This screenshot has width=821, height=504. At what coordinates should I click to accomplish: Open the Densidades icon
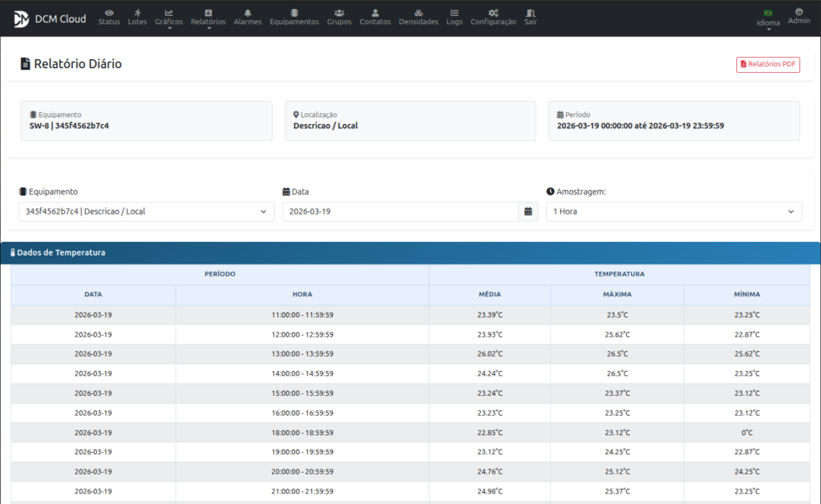point(419,17)
